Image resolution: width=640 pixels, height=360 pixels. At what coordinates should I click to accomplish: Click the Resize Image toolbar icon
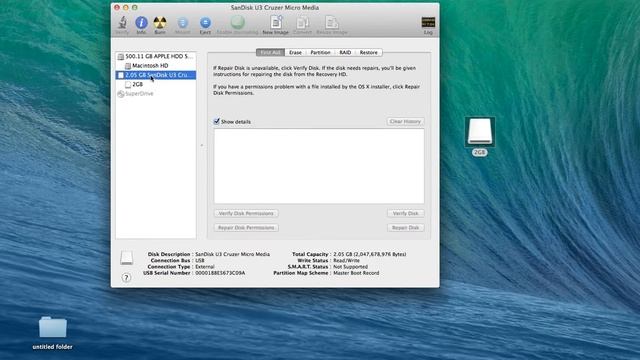pyautogui.click(x=332, y=24)
